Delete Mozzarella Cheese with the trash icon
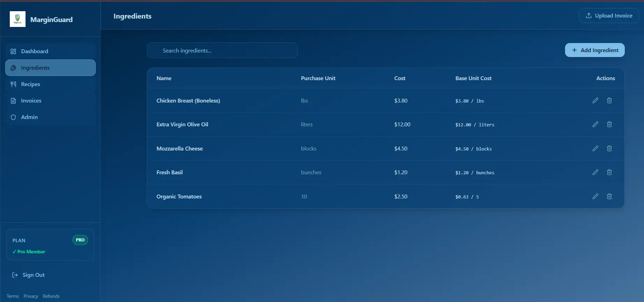 point(609,148)
